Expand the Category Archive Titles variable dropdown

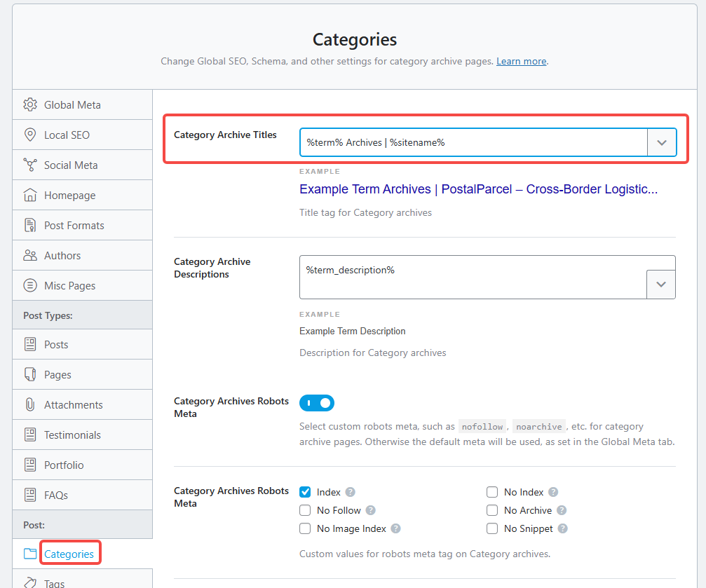[x=661, y=142]
